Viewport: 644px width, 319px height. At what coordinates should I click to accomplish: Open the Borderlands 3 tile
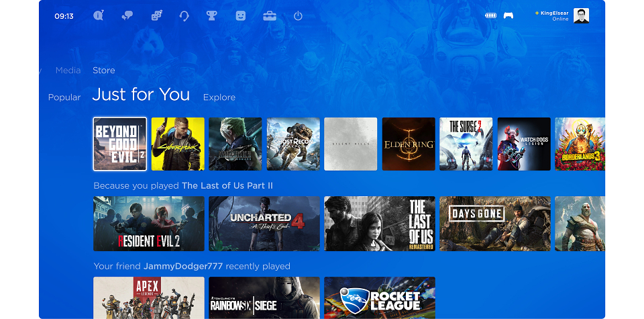(580, 144)
